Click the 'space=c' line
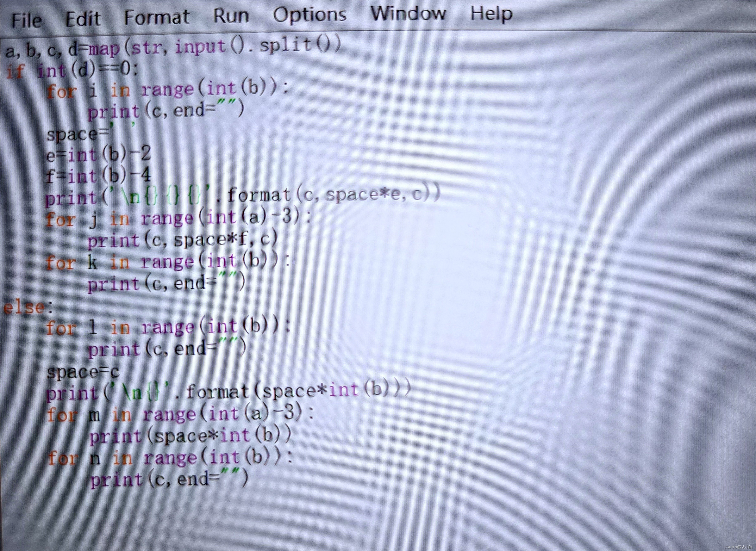Image resolution: width=756 pixels, height=551 pixels. click(x=83, y=372)
